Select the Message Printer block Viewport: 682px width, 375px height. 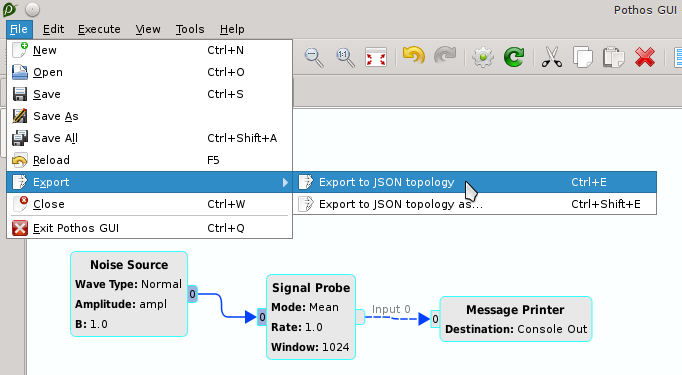point(516,319)
